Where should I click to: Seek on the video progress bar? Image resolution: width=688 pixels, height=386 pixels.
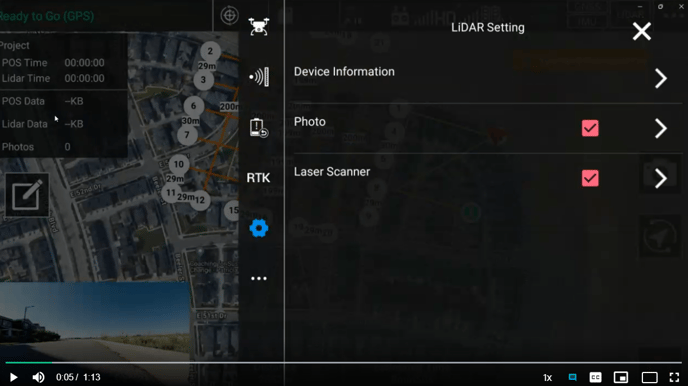click(344, 363)
